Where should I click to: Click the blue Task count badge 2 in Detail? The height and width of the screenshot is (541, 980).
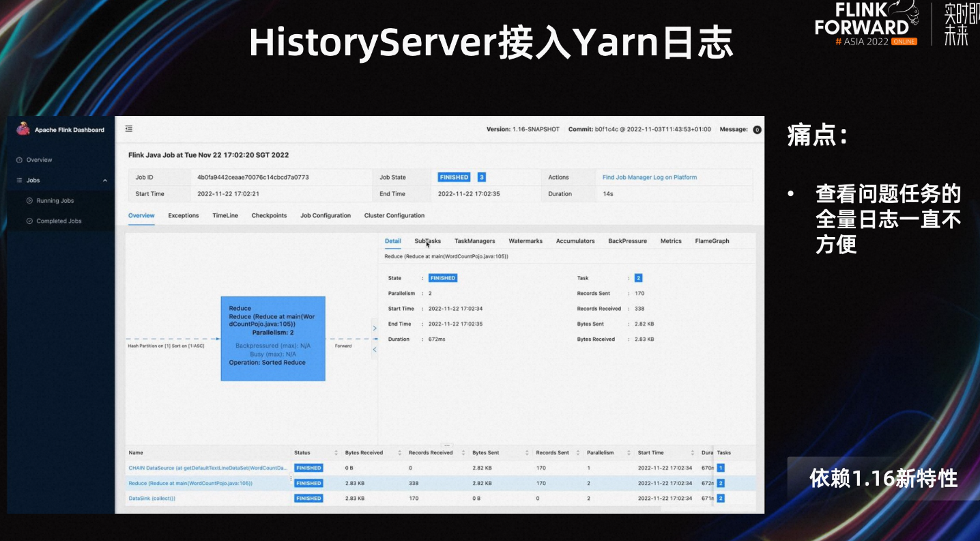(639, 278)
